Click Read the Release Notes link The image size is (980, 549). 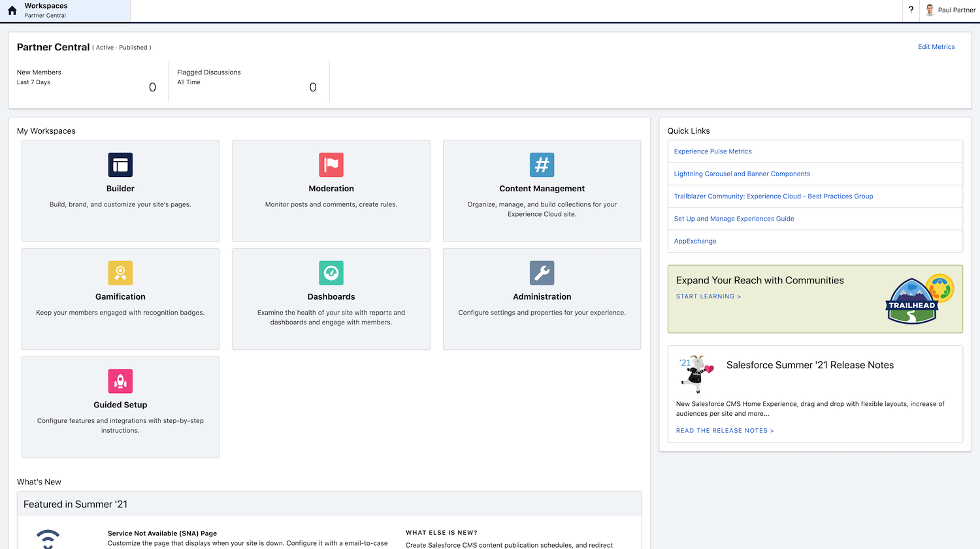click(x=725, y=431)
